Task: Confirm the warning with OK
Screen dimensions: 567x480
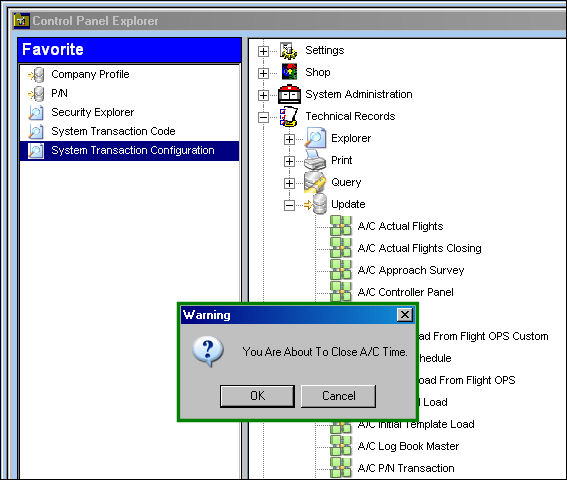Action: (257, 396)
